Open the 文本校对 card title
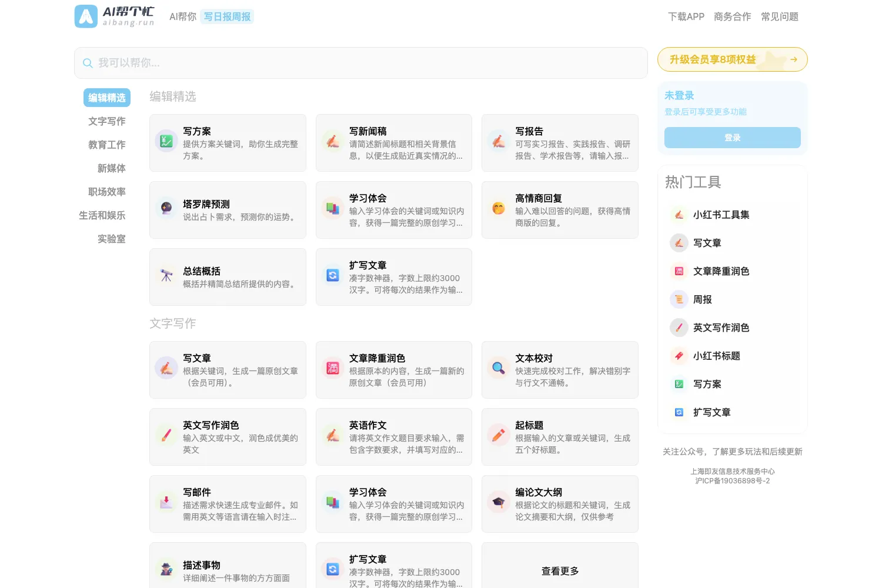 [534, 358]
